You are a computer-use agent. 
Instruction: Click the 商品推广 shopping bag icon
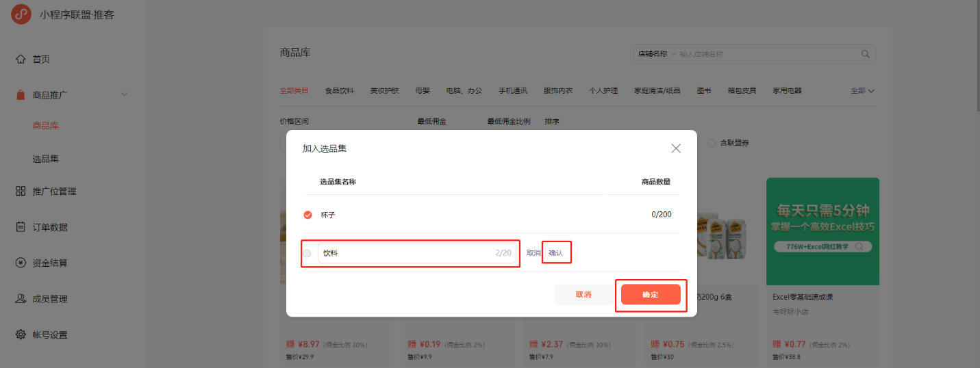[x=21, y=95]
